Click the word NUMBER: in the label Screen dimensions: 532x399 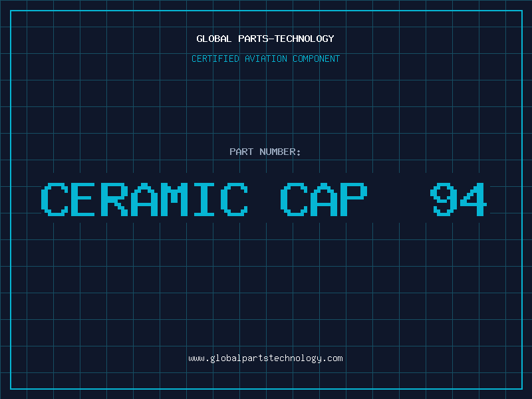tap(280, 152)
